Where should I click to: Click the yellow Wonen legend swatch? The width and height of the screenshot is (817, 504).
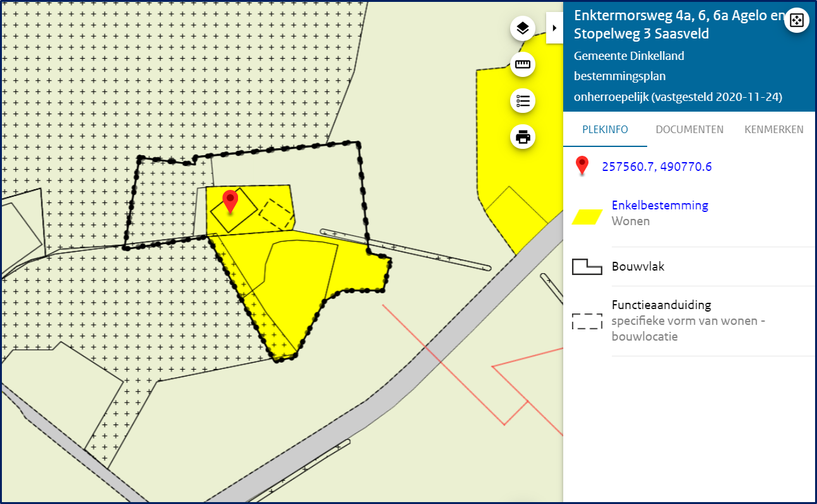pos(587,217)
